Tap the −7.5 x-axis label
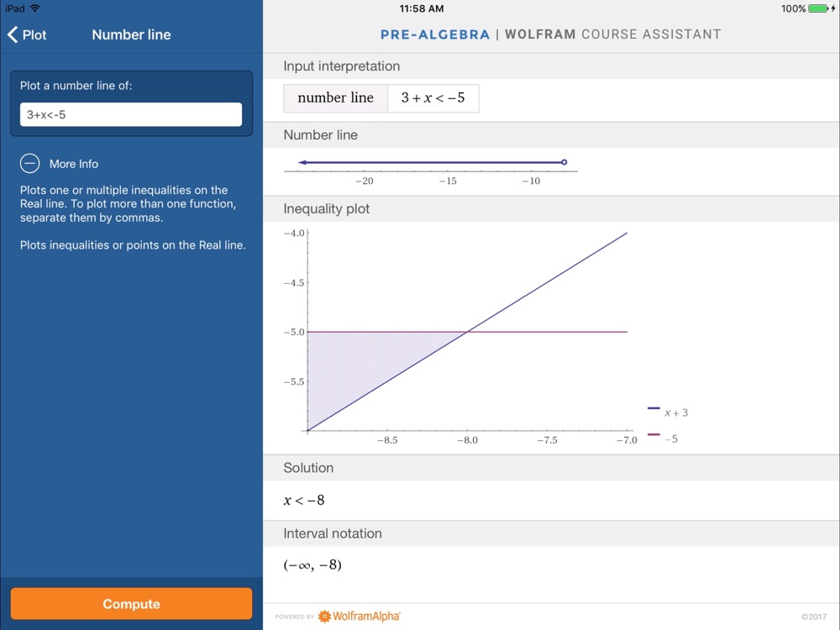 (547, 440)
